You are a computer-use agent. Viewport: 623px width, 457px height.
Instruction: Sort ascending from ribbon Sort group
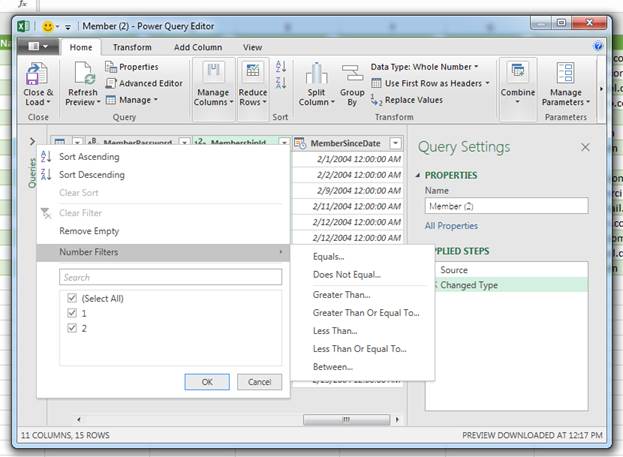(281, 67)
